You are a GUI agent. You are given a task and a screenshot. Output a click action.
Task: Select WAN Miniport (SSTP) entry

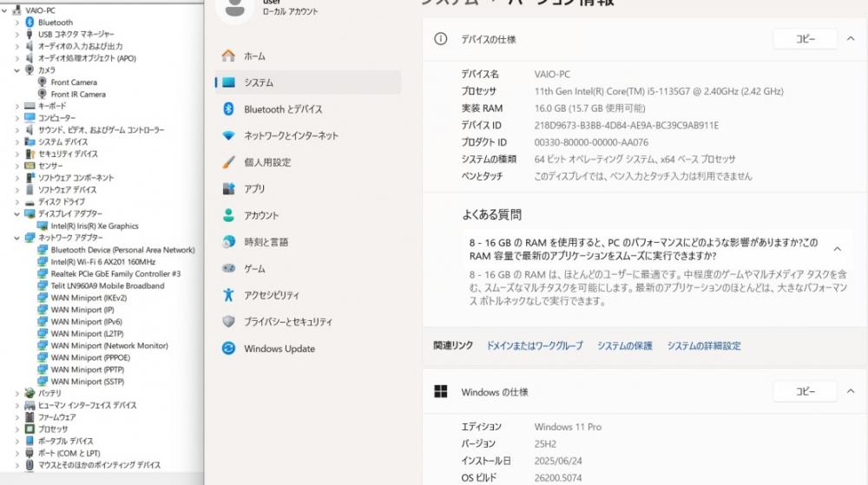pyautogui.click(x=88, y=382)
